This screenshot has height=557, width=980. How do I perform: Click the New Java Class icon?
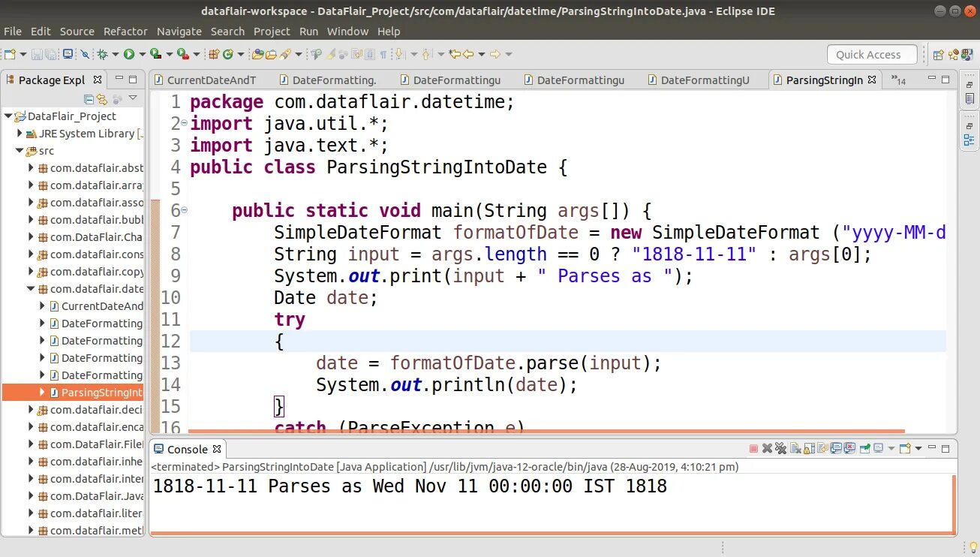(227, 54)
